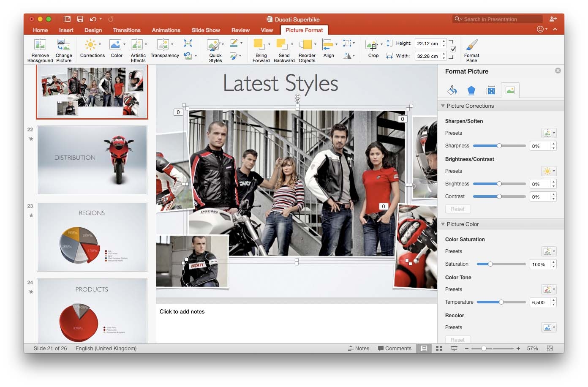Viewport: 588px width, 387px height.
Task: Collapse the Picture Color section
Action: [x=443, y=224]
